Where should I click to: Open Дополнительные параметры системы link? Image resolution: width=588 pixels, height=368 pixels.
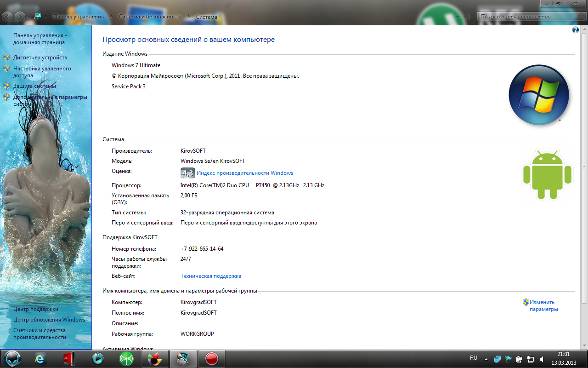pos(50,100)
